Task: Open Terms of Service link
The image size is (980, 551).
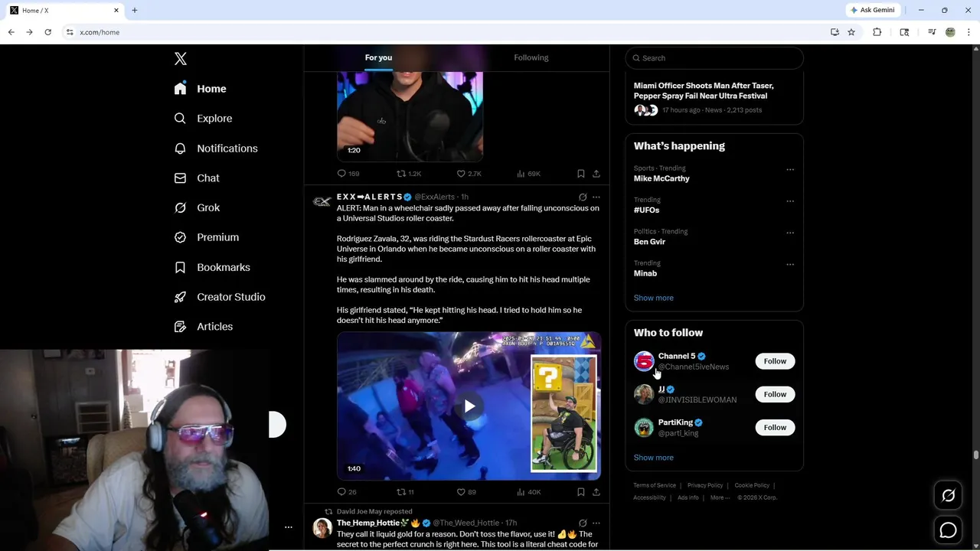Action: [655, 485]
